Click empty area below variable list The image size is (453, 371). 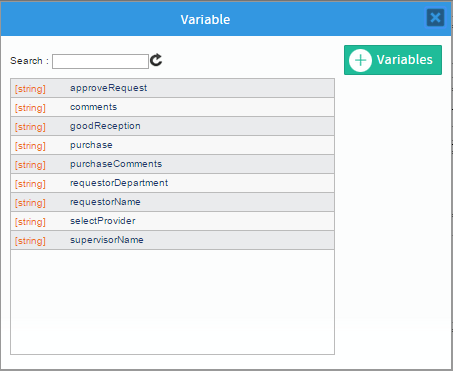pyautogui.click(x=172, y=302)
